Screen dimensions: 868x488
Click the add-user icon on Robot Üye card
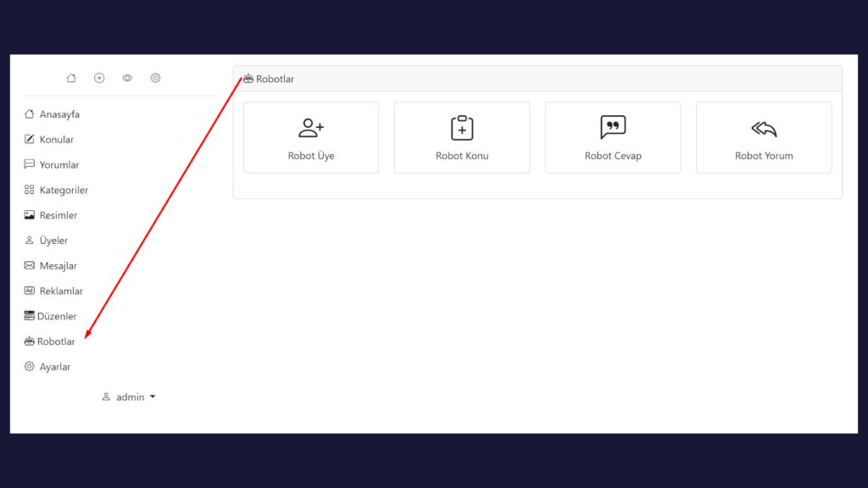311,128
